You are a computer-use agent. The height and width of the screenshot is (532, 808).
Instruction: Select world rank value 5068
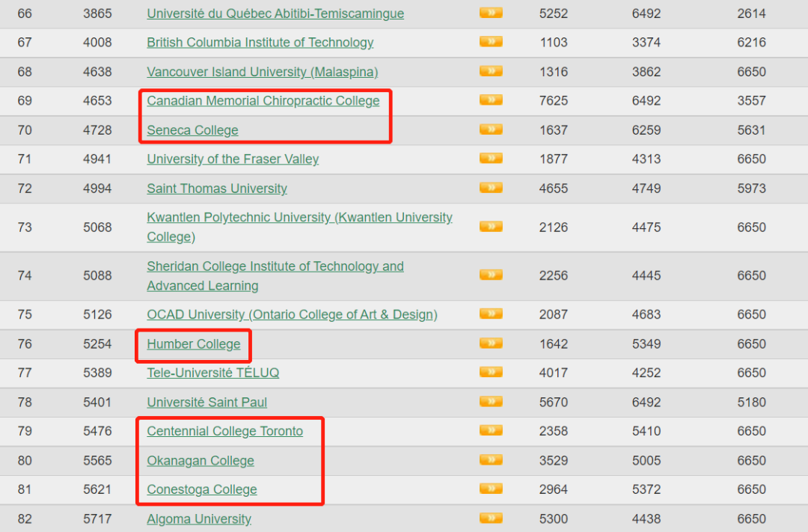(x=97, y=227)
